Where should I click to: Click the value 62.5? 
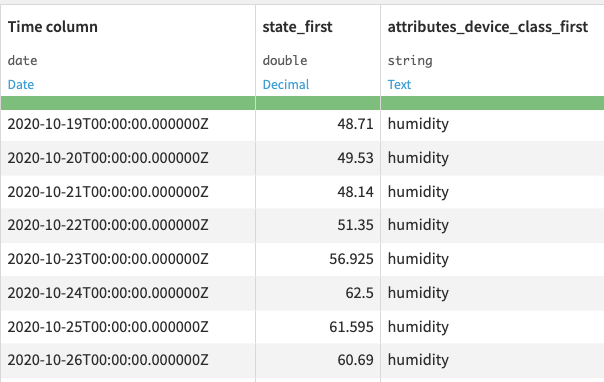coord(359,293)
